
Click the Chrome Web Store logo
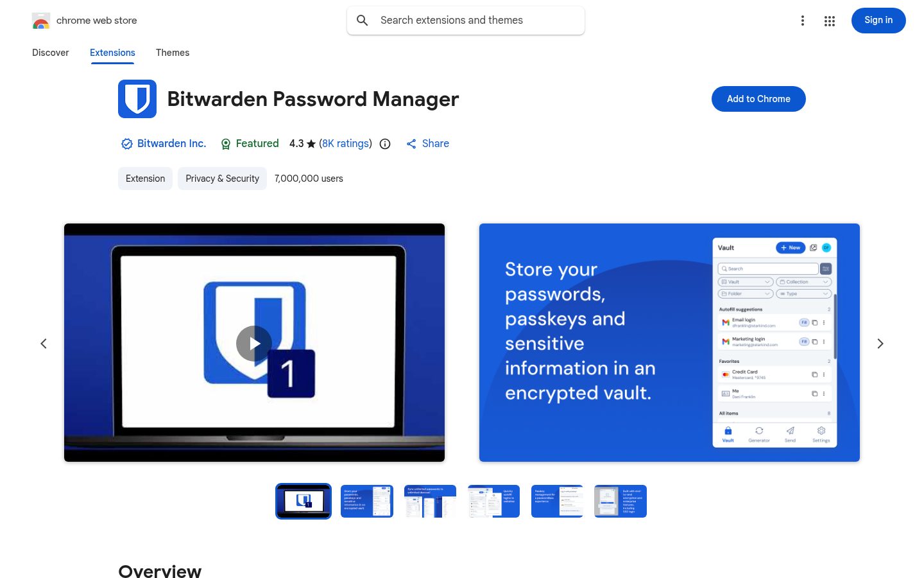41,21
